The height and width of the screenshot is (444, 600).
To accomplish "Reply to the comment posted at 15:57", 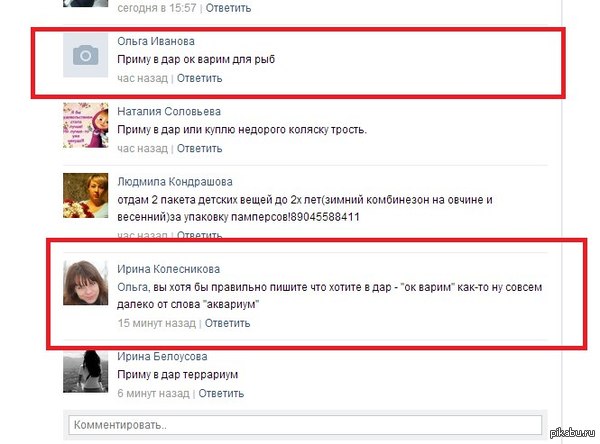I will click(228, 8).
